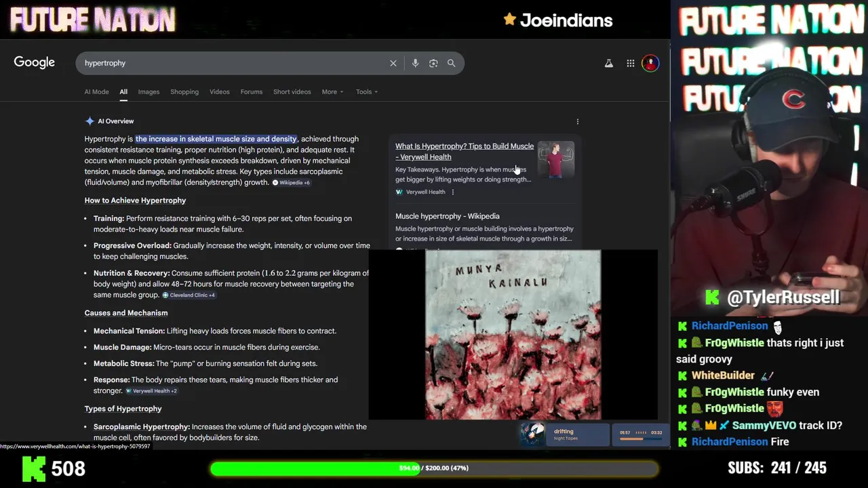Open Verywell Health result more options dots

(453, 192)
